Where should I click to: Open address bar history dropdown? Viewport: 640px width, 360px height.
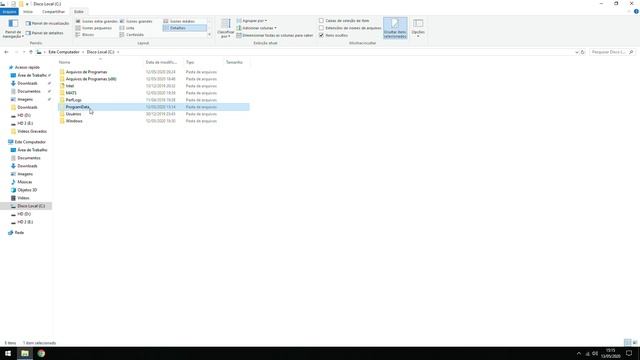(x=577, y=52)
